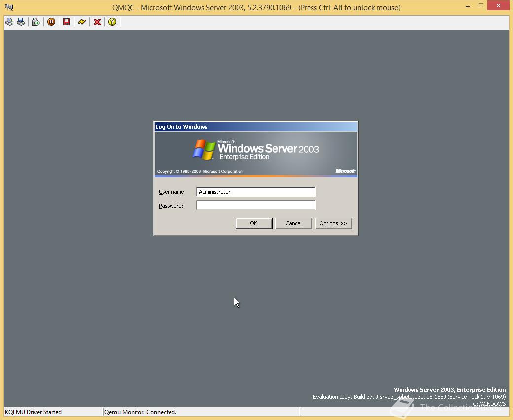Screen dimensions: 513x420
Task: Click the floppy drive toolbar icon
Action: point(21,22)
